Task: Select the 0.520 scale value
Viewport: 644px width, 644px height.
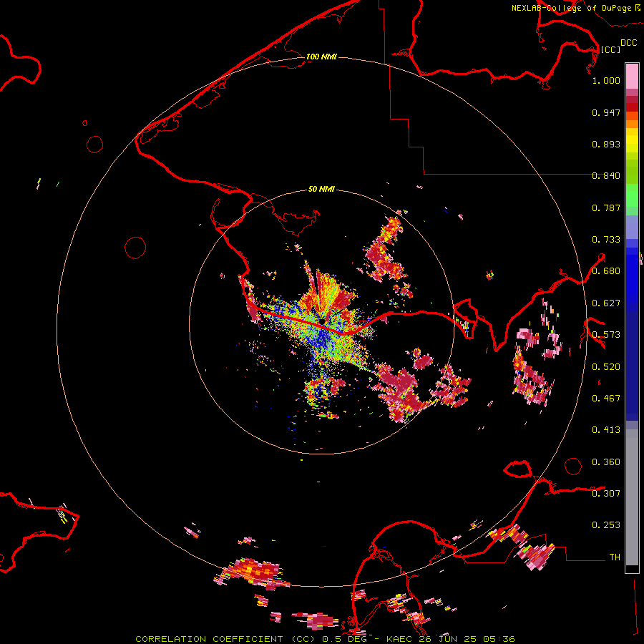Action: pos(606,367)
